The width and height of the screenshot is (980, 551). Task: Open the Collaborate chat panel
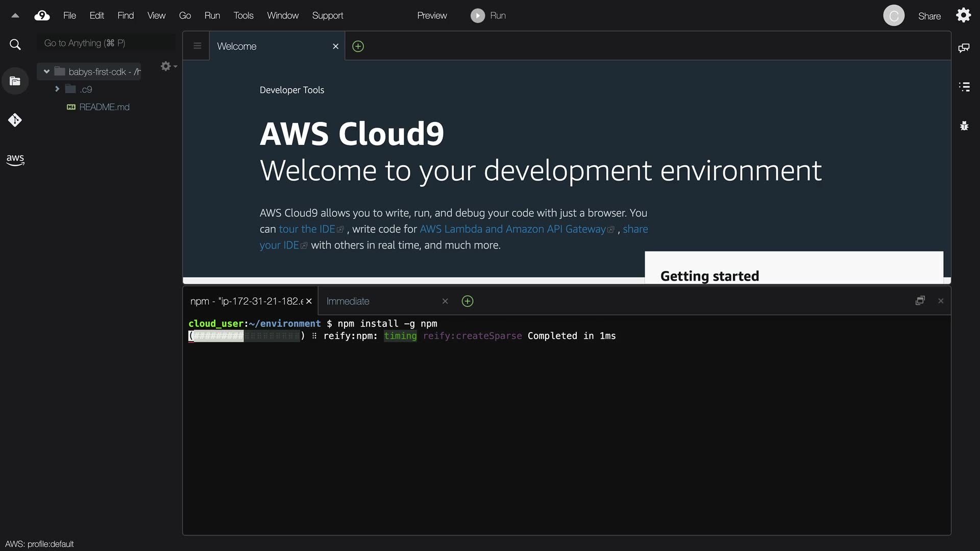pyautogui.click(x=964, y=48)
